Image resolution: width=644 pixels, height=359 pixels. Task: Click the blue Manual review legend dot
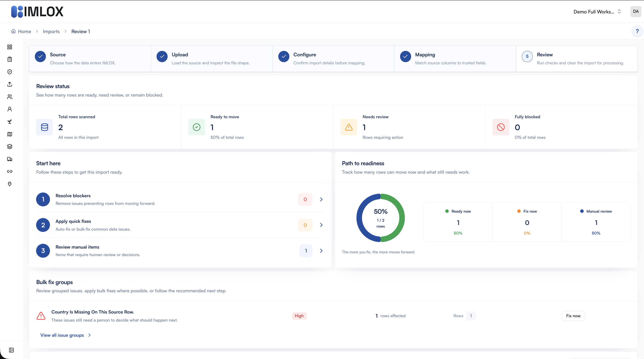point(582,211)
